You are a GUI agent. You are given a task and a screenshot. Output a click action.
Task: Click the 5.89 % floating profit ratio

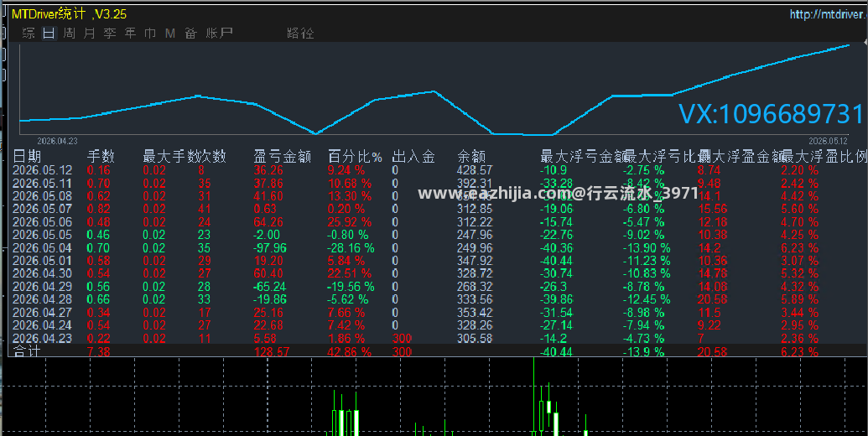click(x=799, y=299)
